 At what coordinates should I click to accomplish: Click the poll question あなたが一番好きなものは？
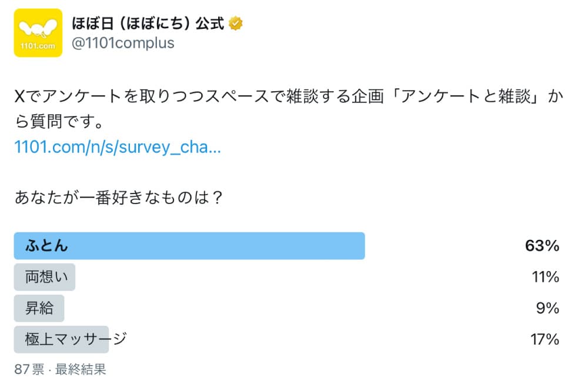pyautogui.click(x=119, y=196)
